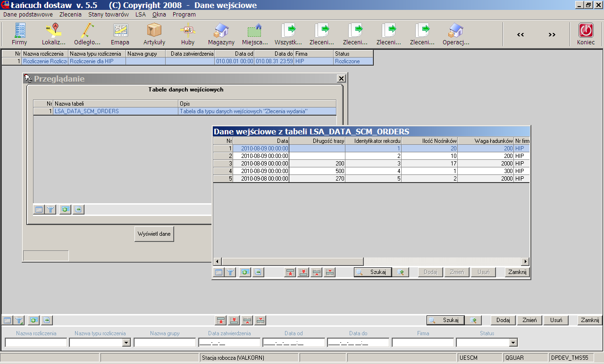This screenshot has width=604, height=364.
Task: Click the Długość trasy column header
Action: pos(317,141)
